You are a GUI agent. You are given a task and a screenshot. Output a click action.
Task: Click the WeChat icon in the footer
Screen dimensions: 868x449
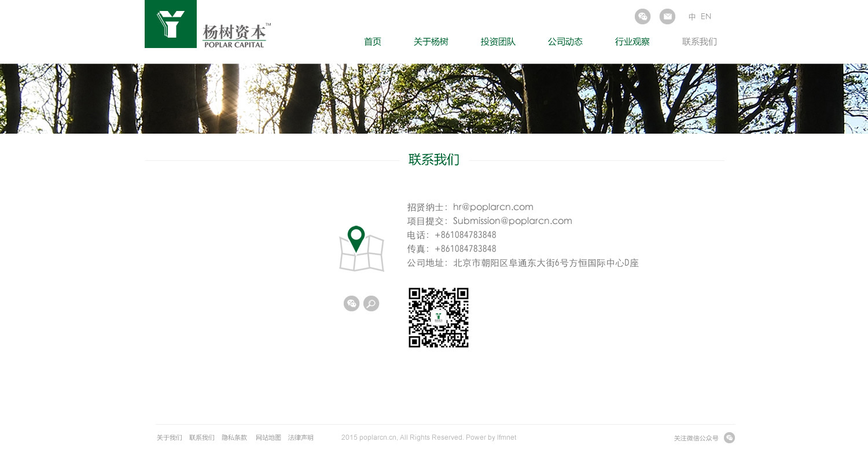pyautogui.click(x=729, y=438)
